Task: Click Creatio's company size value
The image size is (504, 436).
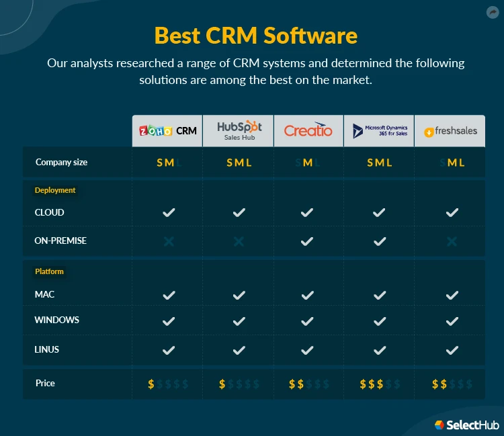Action: coord(308,163)
